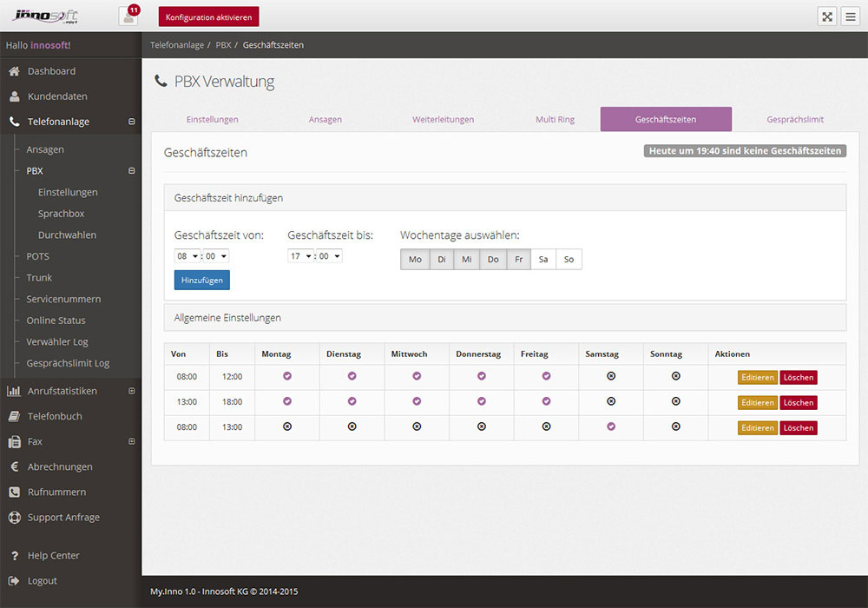The width and height of the screenshot is (868, 608).
Task: Open the end minute dropdown under Geschäftszeit bis
Action: click(329, 256)
